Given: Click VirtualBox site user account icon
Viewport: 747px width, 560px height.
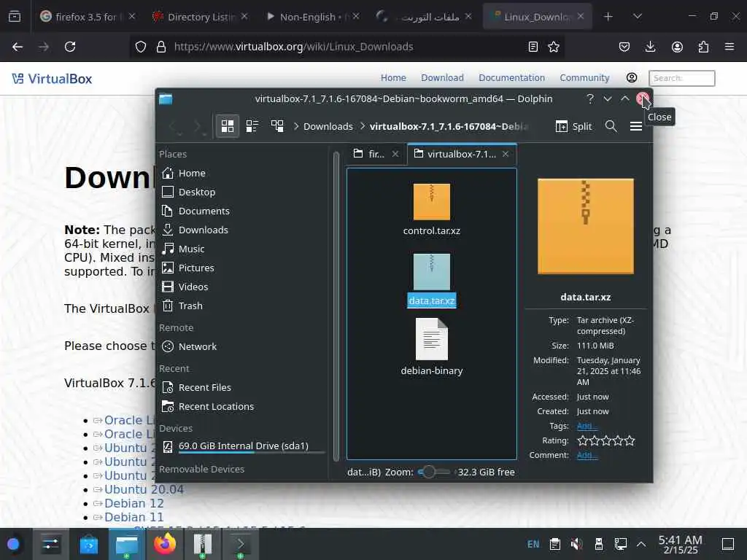Looking at the screenshot, I should tap(632, 77).
